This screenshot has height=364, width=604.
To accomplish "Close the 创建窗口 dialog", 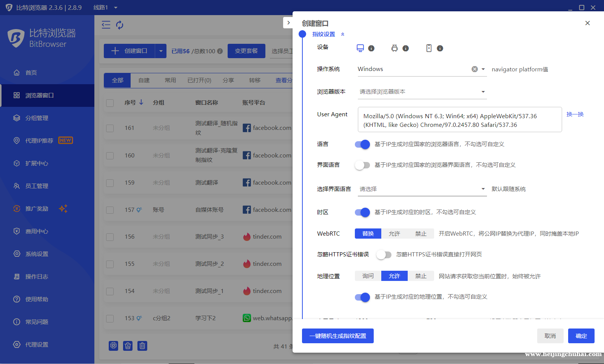I will click(x=587, y=23).
